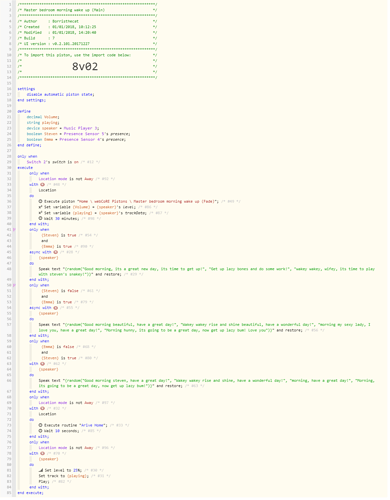Click the end execute line
Screen dimensions: 390x500
[x=30, y=494]
